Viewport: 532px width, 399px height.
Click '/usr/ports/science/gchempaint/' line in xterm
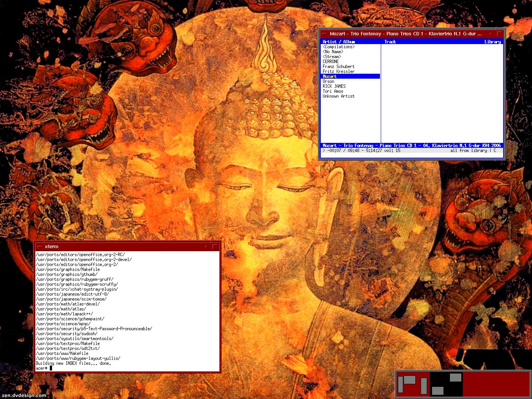[x=70, y=319]
